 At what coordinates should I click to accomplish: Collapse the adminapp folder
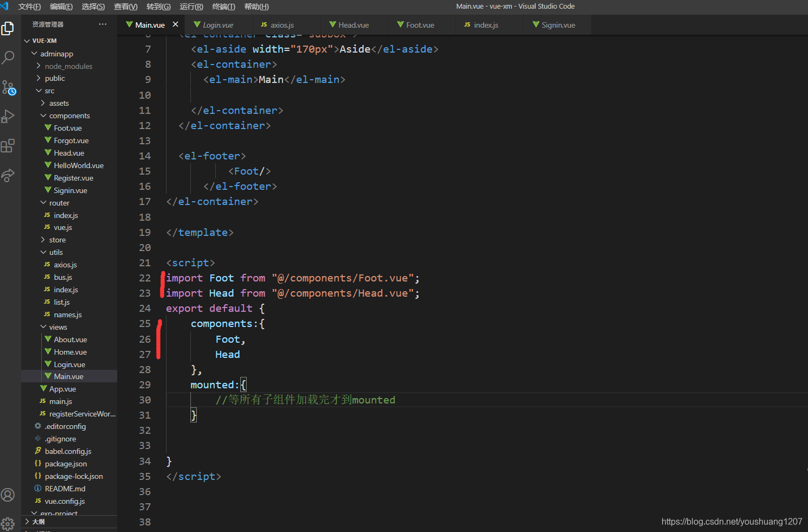click(69, 54)
